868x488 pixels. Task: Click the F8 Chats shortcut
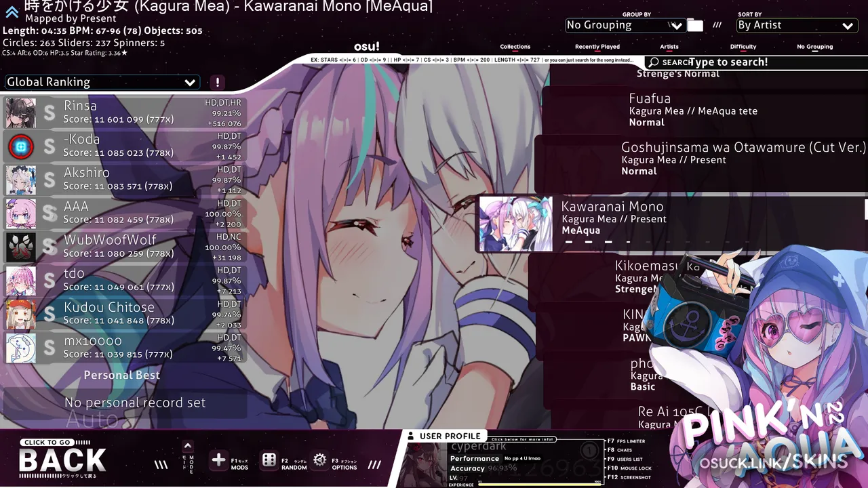tap(619, 450)
